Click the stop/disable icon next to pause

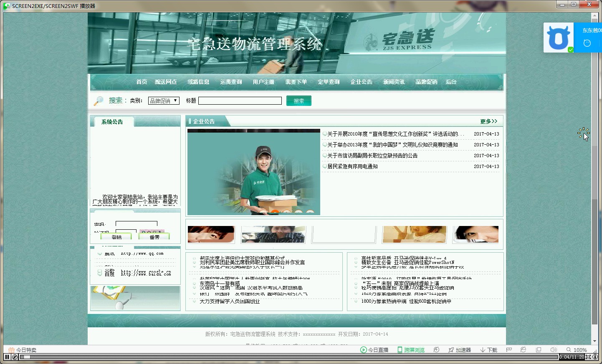tap(15, 357)
